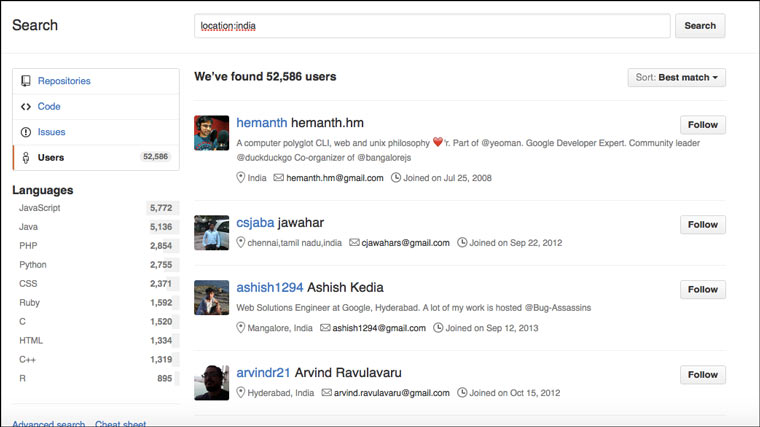760x427 pixels.
Task: Click the Repositories book icon
Action: click(26, 81)
